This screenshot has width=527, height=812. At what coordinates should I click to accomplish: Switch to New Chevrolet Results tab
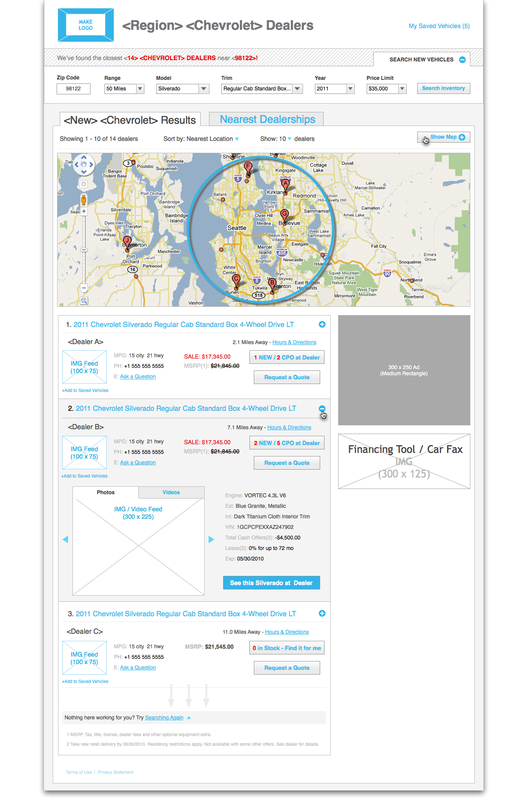tap(130, 120)
